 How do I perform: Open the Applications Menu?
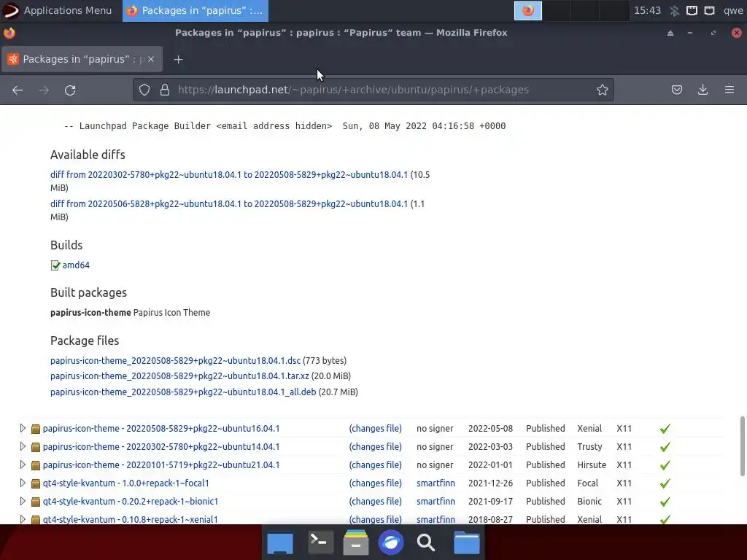coord(57,10)
